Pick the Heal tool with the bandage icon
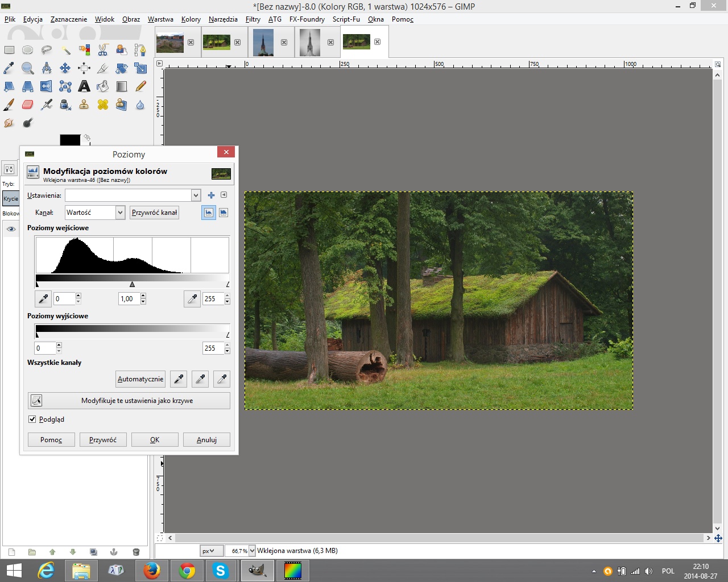This screenshot has height=582, width=728. coord(103,105)
